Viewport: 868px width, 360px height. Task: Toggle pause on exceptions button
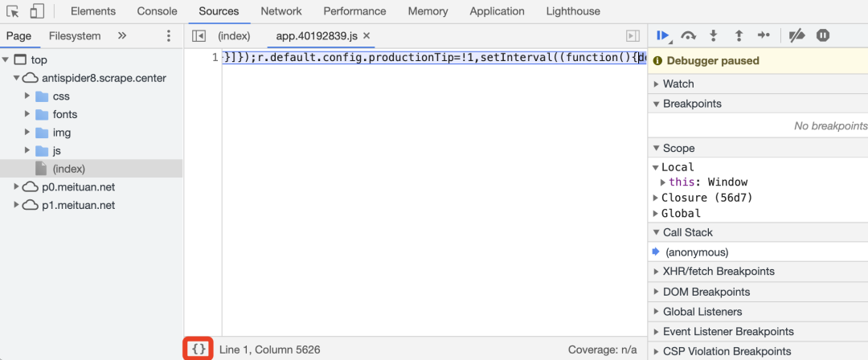(x=822, y=35)
